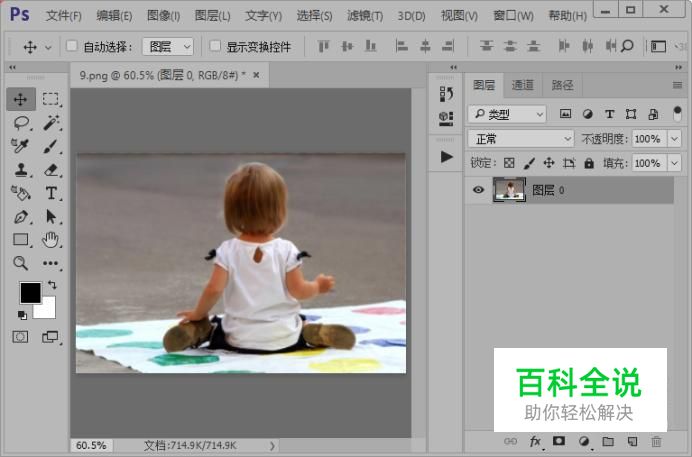
Task: Switch to the 通道 tab
Action: 523,85
